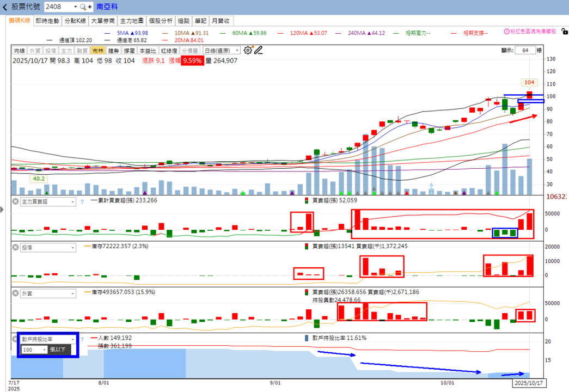
Task: Close the 主力買賣超 indicator panel
Action: [x=15, y=201]
